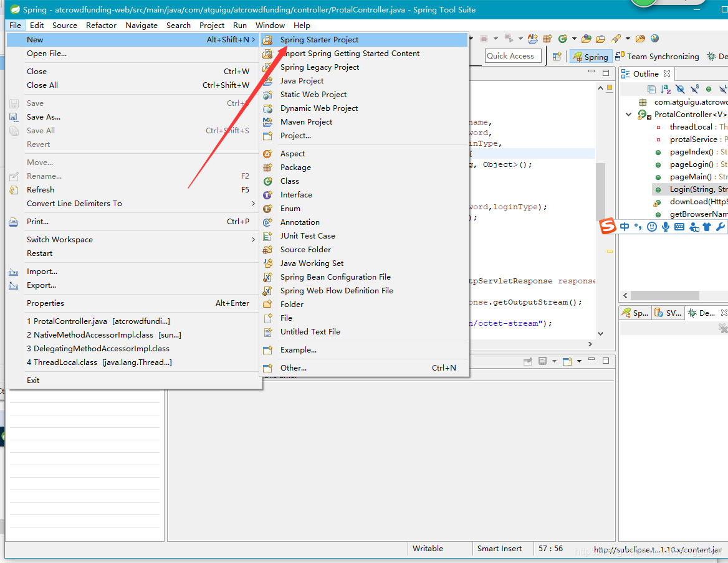Viewport: 728px width, 563px height.
Task: Click the Package icon in submenu
Action: coord(268,168)
